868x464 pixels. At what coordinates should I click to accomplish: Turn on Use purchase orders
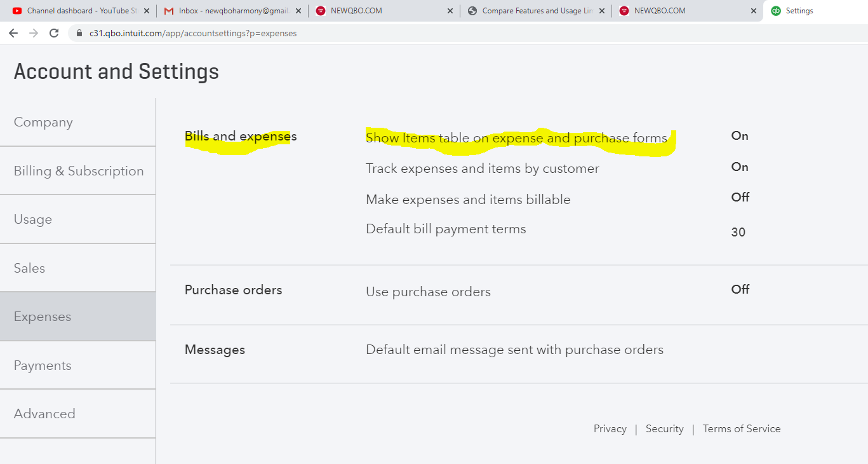[x=739, y=290]
